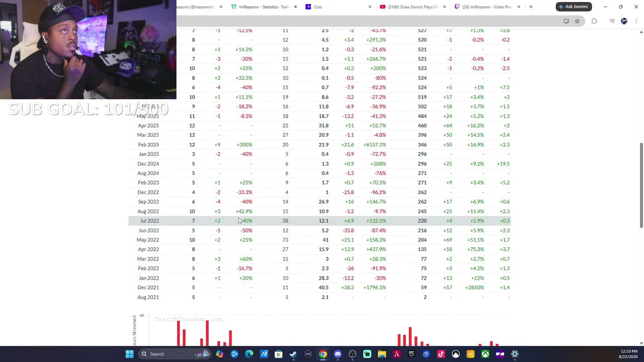The height and width of the screenshot is (362, 644).
Task: Click the +6.9 value in Jul 2022 row
Action: 349,221
